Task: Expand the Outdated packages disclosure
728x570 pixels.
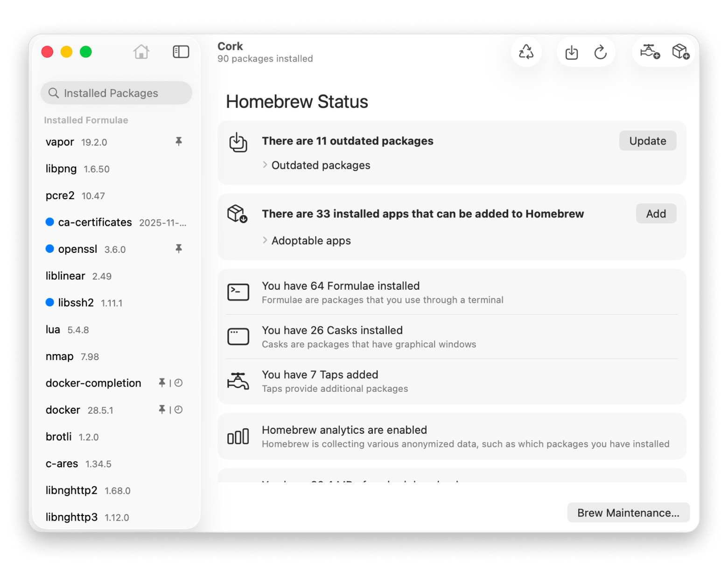Action: click(x=265, y=165)
